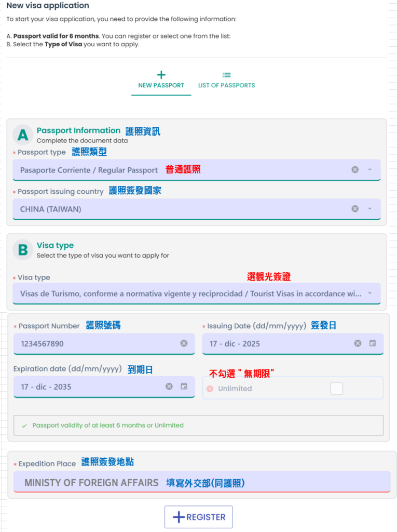Viewport: 397px width, 532px height.
Task: Clear the Passport issuing country selection
Action: click(x=355, y=209)
